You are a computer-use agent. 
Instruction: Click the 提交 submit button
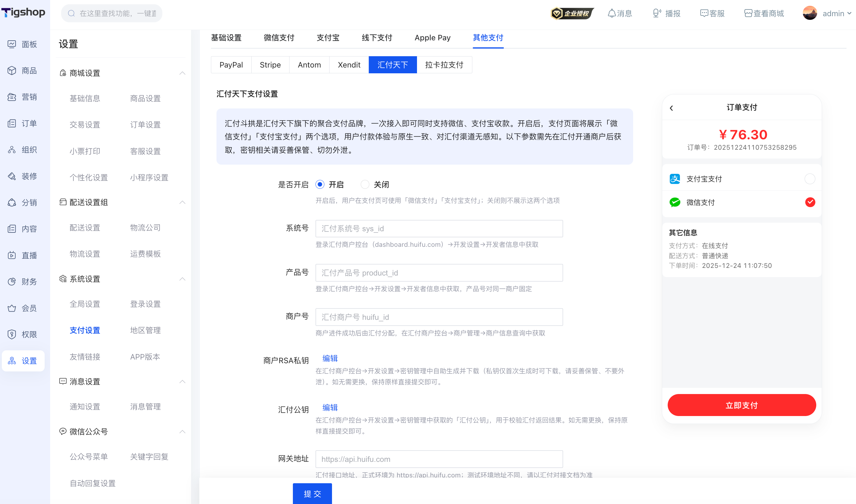(x=312, y=494)
